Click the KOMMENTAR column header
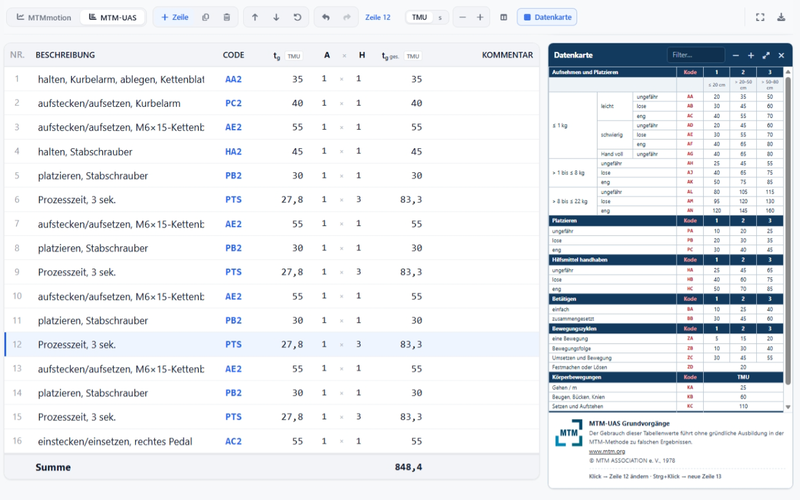 pos(507,55)
